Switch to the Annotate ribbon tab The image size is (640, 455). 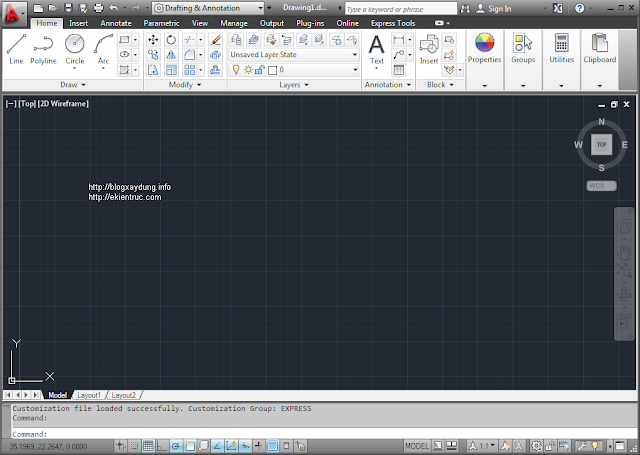[116, 23]
